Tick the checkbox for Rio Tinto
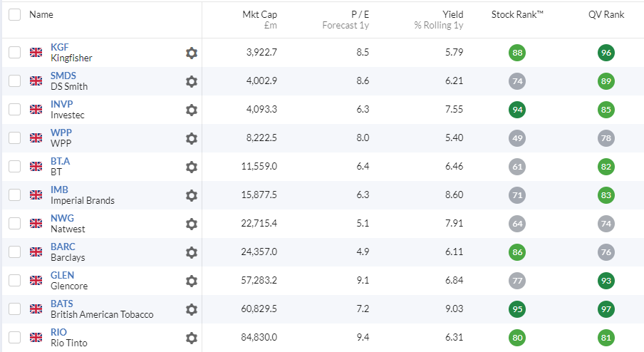Screen dimensions: 644x352 15,337
